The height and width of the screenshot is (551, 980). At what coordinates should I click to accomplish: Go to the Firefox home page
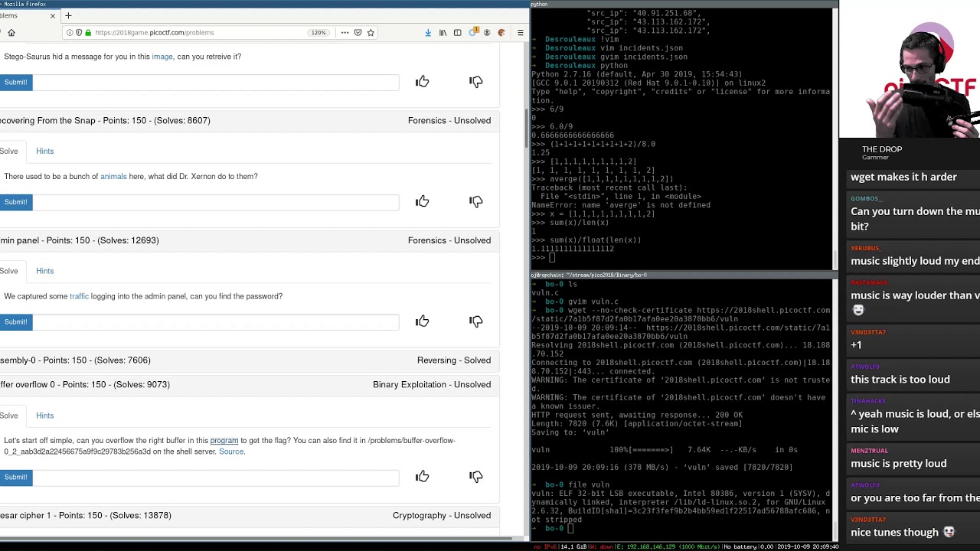point(11,33)
